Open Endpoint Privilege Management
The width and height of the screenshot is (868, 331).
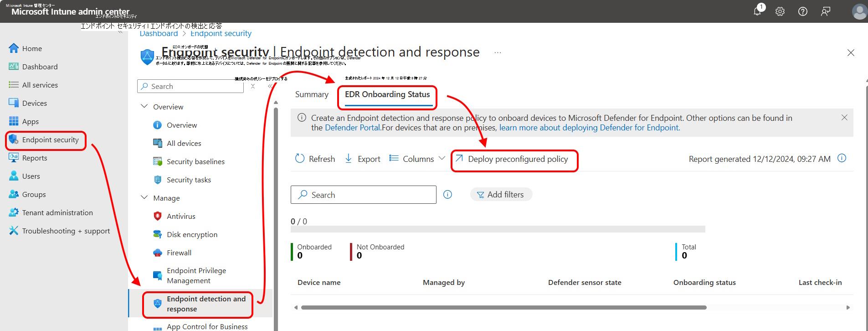click(190, 275)
